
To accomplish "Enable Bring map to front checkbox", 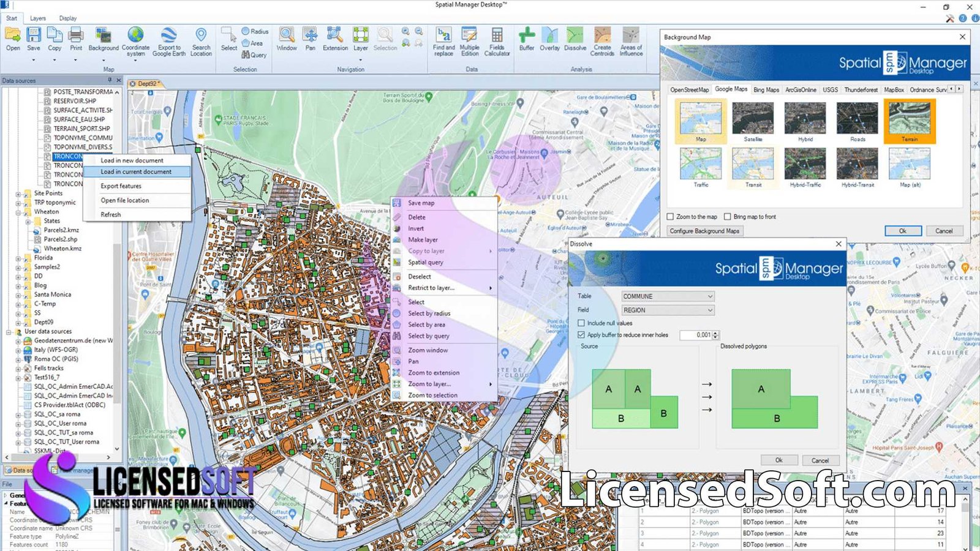I will [x=728, y=217].
